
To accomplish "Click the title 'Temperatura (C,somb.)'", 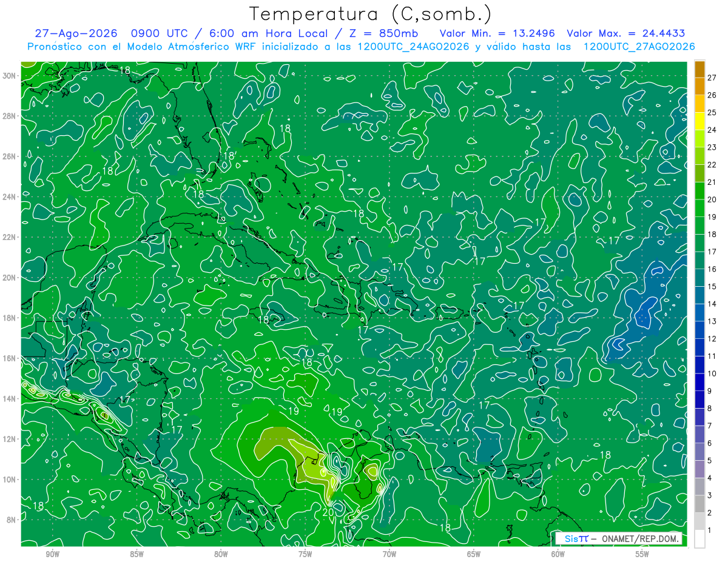I will click(x=370, y=14).
